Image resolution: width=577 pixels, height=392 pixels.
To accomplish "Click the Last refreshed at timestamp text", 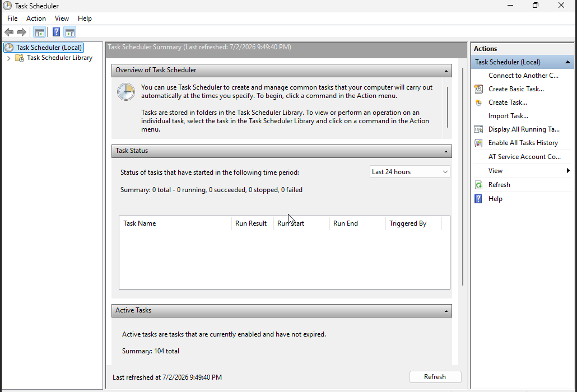I will (167, 377).
